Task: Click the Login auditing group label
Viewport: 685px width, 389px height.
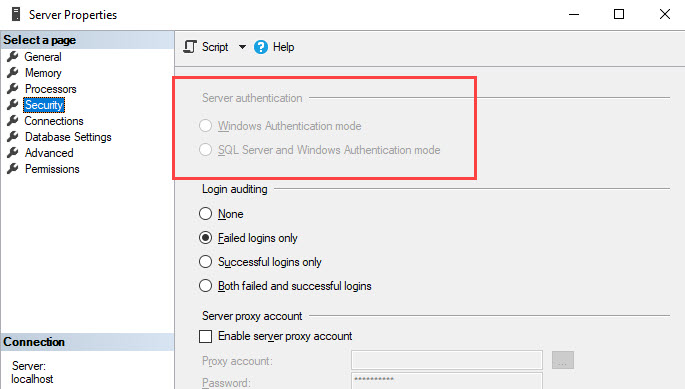Action: 235,189
